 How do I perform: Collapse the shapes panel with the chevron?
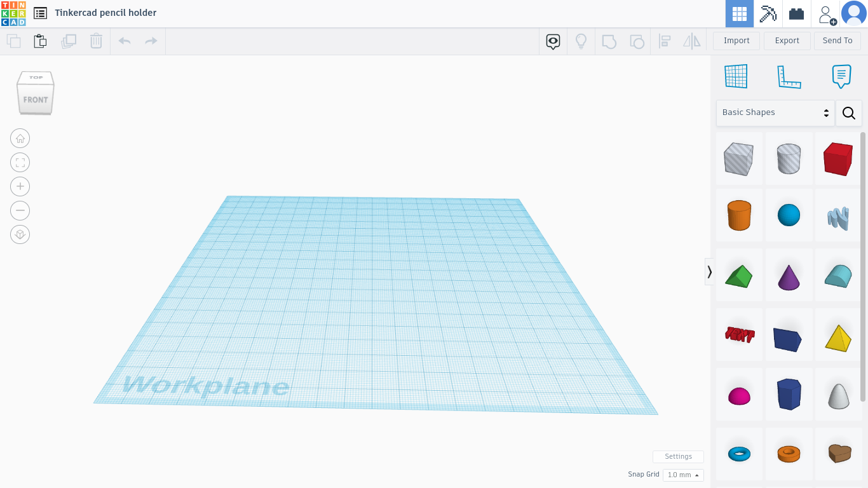[x=709, y=272]
